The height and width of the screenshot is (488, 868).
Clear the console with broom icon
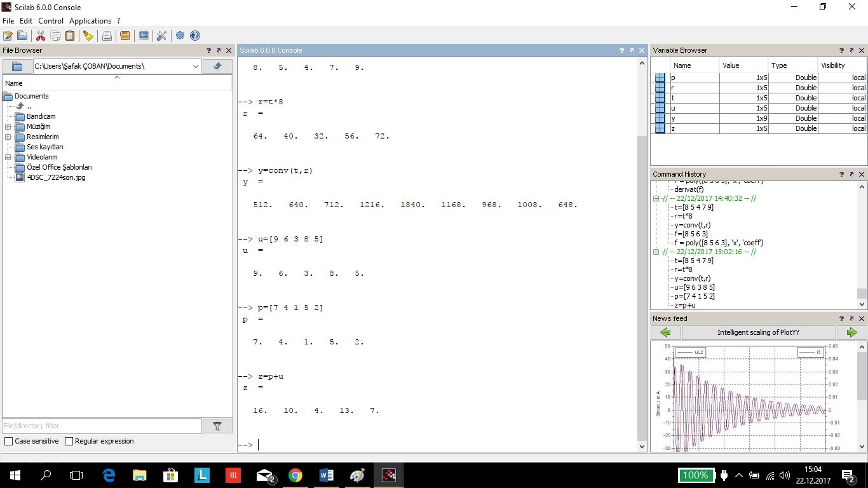[x=88, y=36]
